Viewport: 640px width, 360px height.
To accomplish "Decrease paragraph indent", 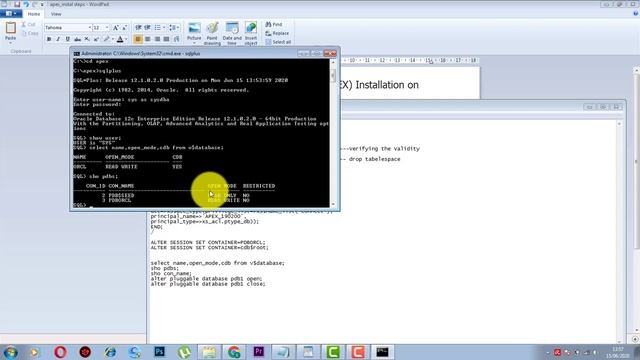I will tap(138, 27).
